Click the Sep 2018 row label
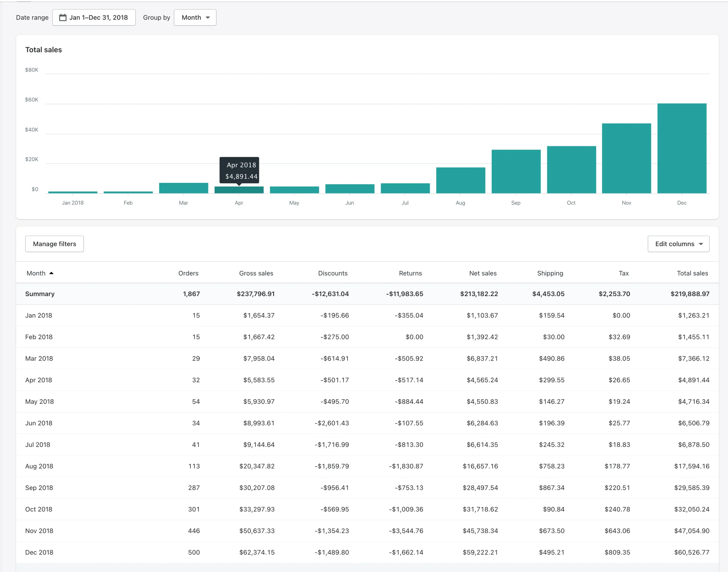 (x=39, y=488)
